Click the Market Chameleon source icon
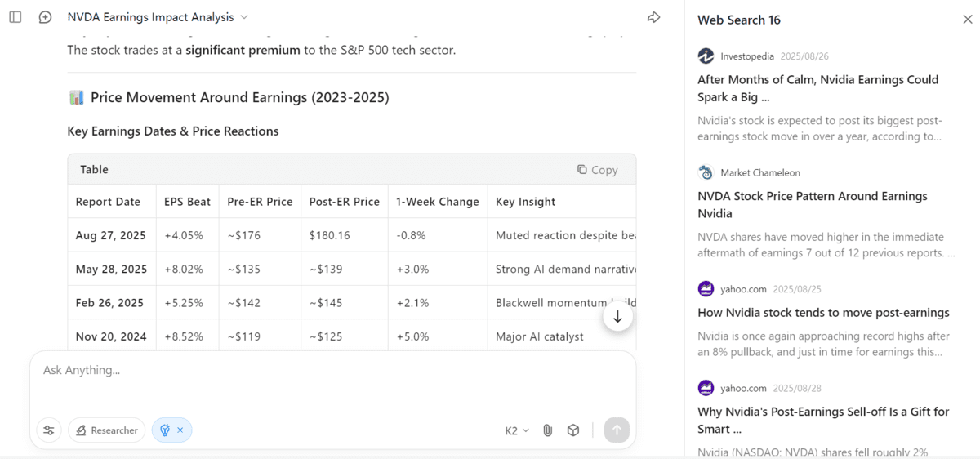 (x=706, y=172)
